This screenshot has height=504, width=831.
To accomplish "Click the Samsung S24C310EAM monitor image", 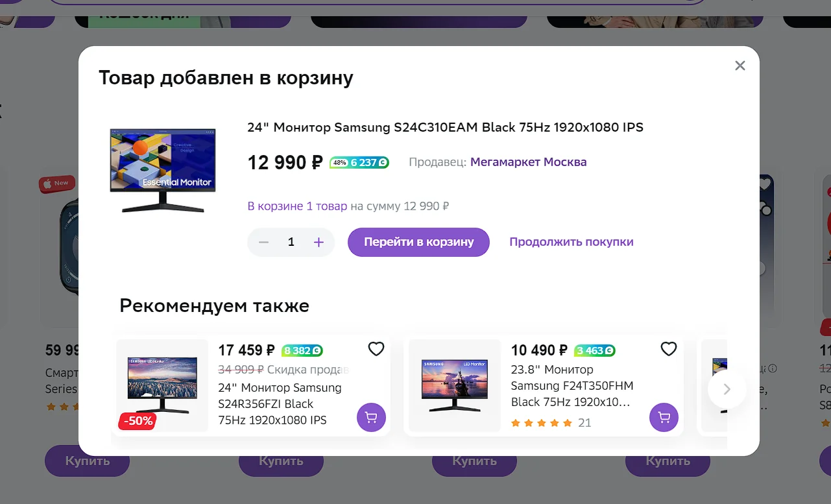I will tap(163, 170).
